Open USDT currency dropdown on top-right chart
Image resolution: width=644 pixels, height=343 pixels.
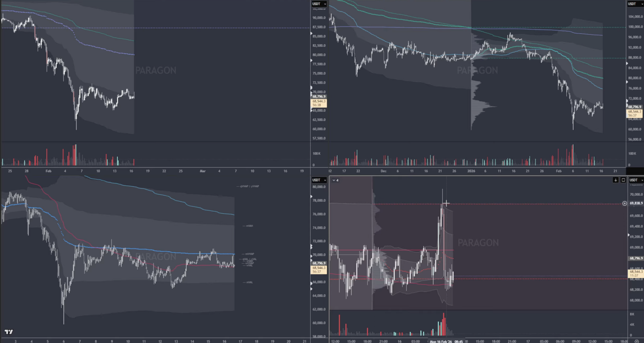click(x=635, y=4)
